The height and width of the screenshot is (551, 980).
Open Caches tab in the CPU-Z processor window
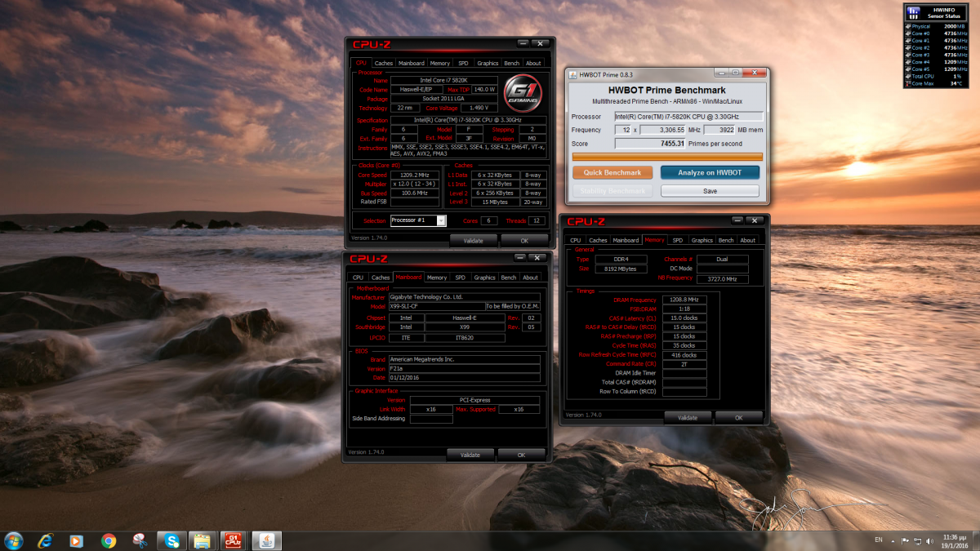click(x=383, y=63)
